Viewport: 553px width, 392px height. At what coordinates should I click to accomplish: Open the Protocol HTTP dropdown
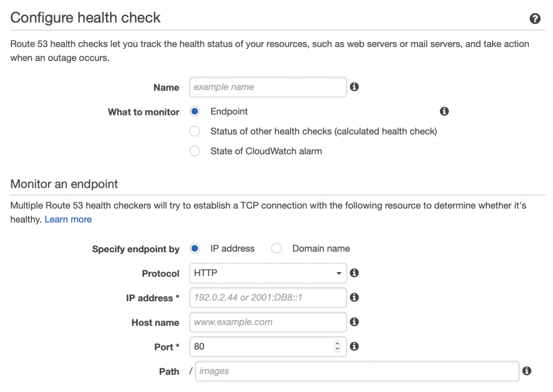point(268,273)
